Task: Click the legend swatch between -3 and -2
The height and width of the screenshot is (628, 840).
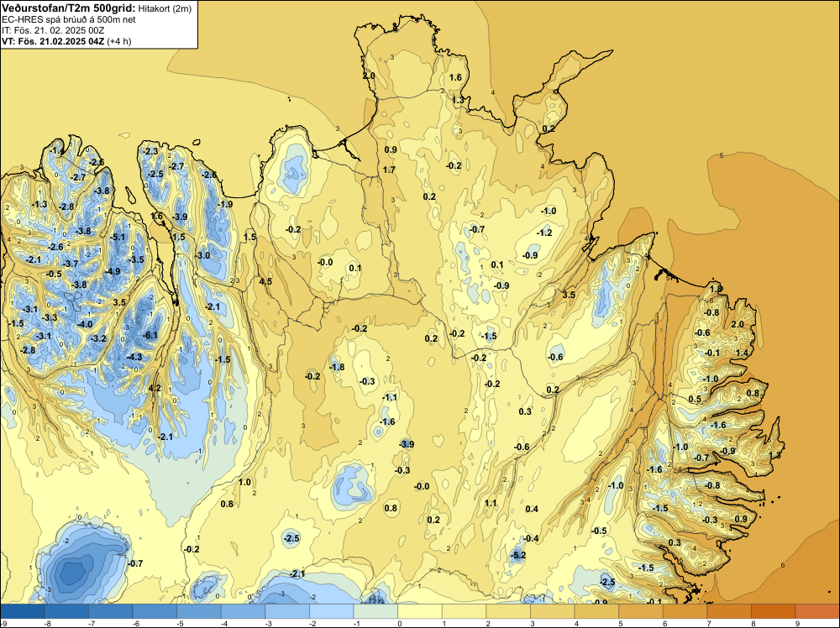Action: (287, 611)
